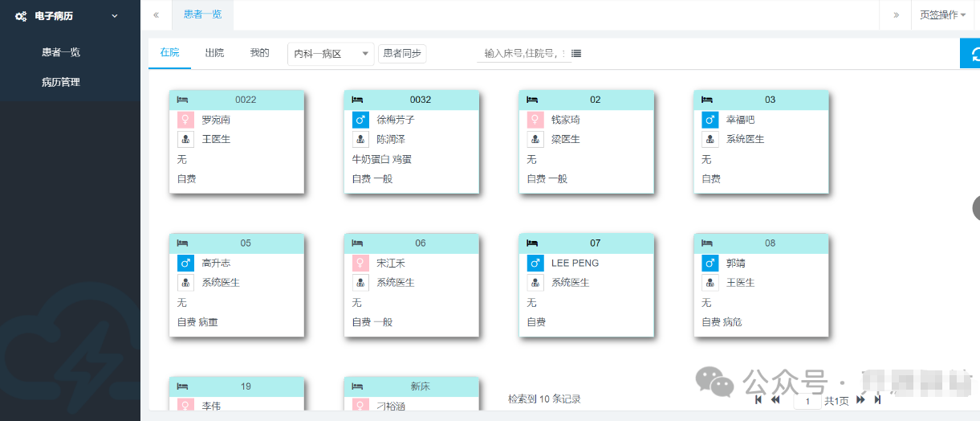Go to next page of results
This screenshot has width=980, height=421.
point(860,399)
